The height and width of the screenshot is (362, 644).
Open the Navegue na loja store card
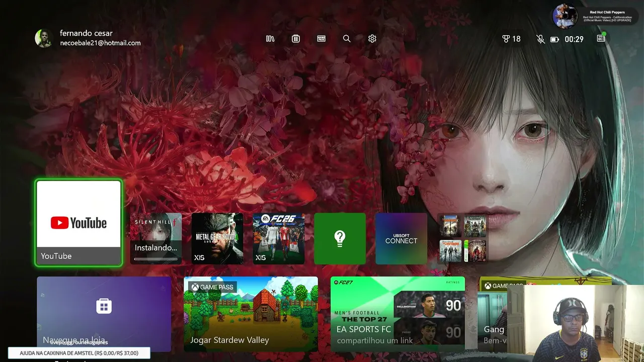tap(104, 314)
